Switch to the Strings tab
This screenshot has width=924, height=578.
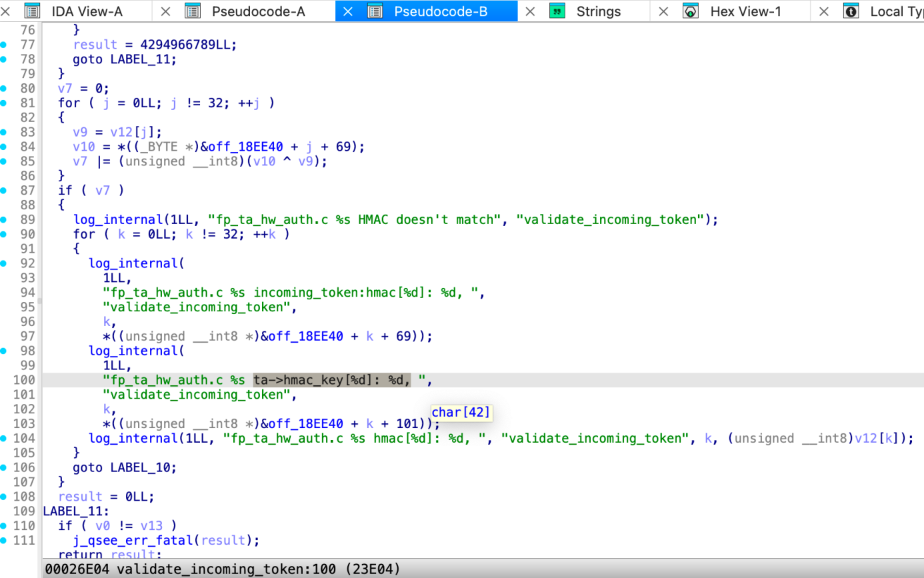tap(599, 11)
